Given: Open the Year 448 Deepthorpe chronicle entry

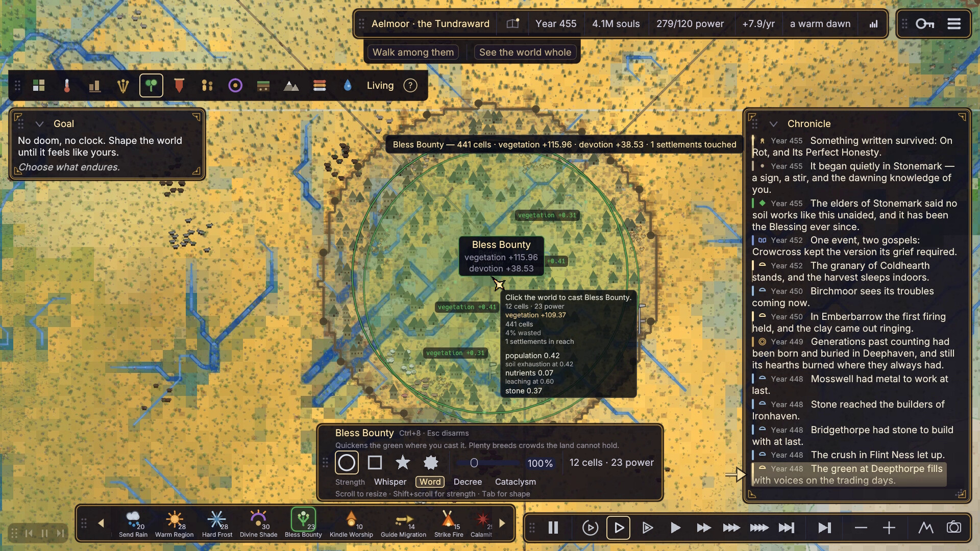Looking at the screenshot, I should 849,474.
